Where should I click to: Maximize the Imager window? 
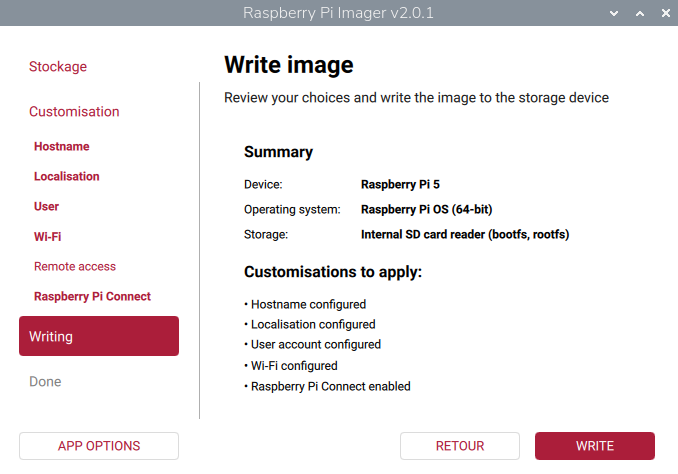tap(640, 14)
